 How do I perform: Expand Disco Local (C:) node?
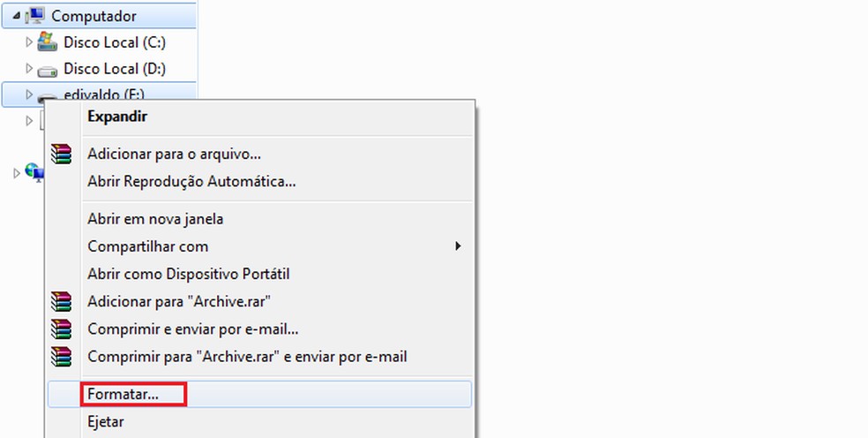29,42
